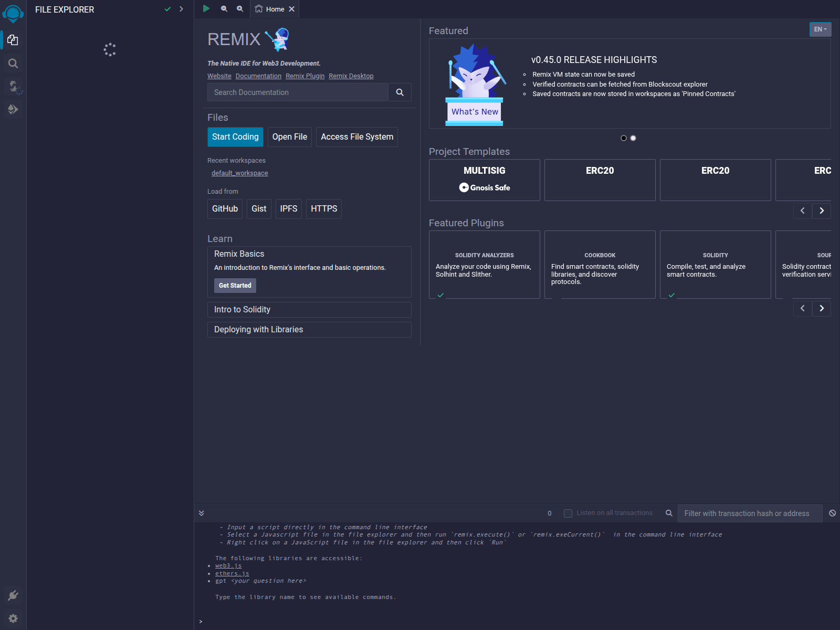Load from IPFS
This screenshot has width=840, height=630.
click(289, 209)
